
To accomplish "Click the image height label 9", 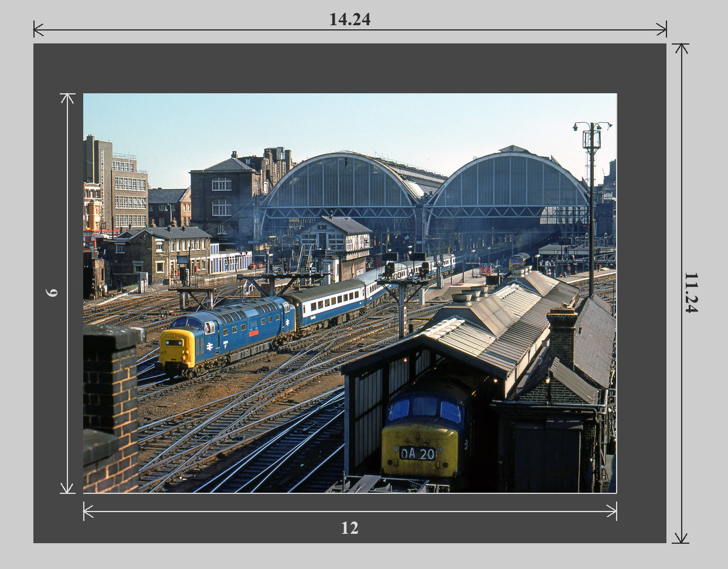I will (x=52, y=293).
